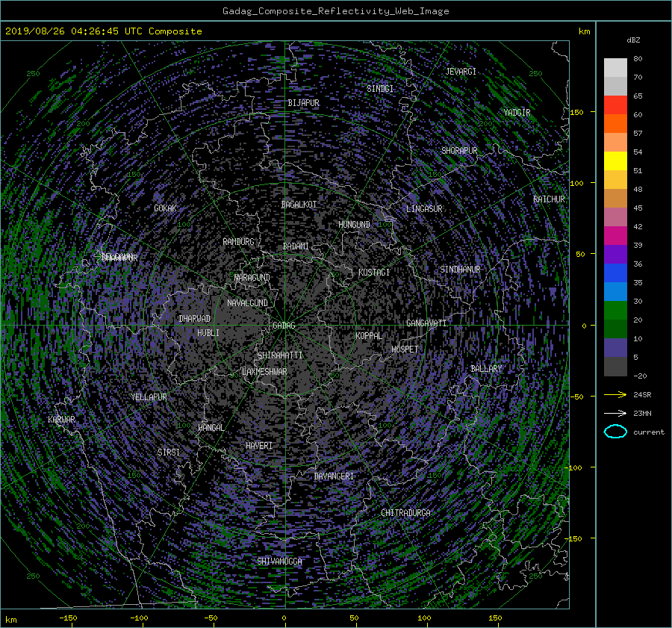The width and height of the screenshot is (672, 628).
Task: Click the '80' value in dBZ legend
Action: 638,59
